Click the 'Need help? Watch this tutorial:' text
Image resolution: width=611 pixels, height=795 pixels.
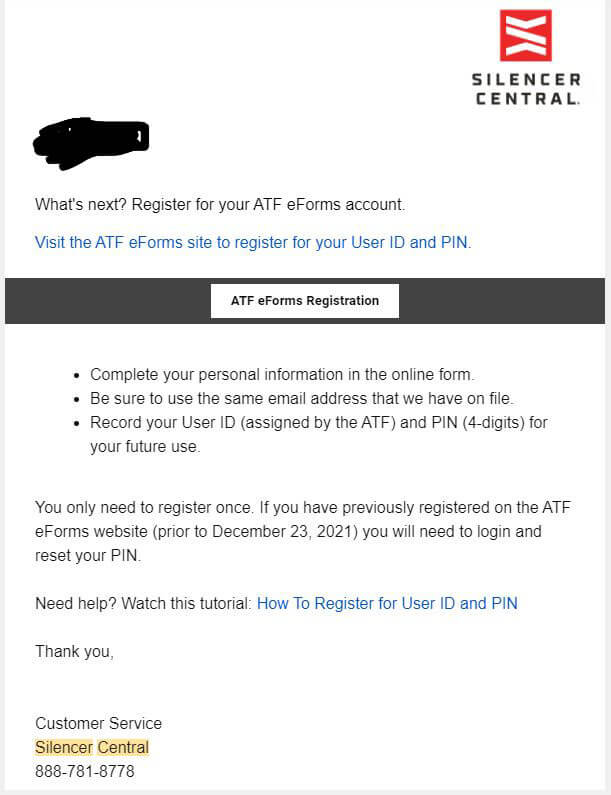(144, 603)
